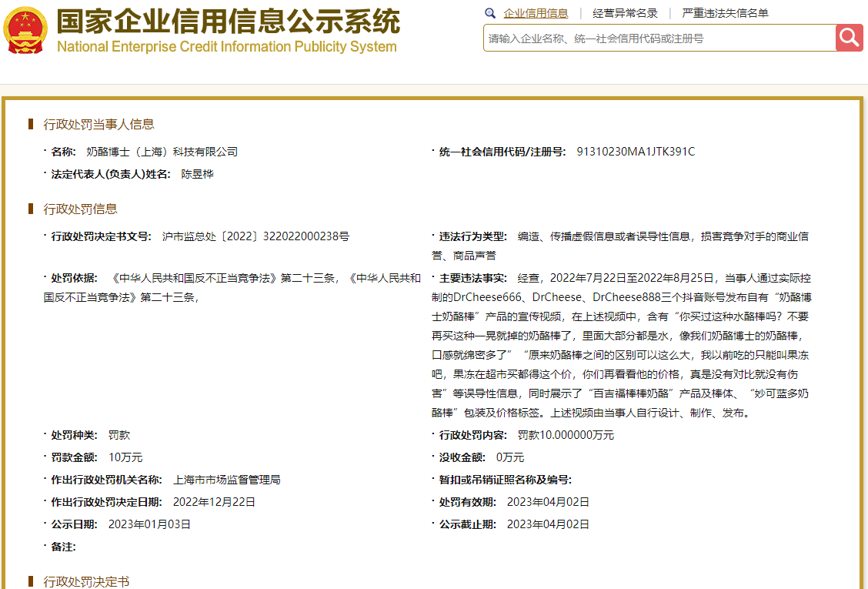This screenshot has width=868, height=589.
Task: Click the 国家企业信用信息公示系统 site title
Action: pos(229,22)
